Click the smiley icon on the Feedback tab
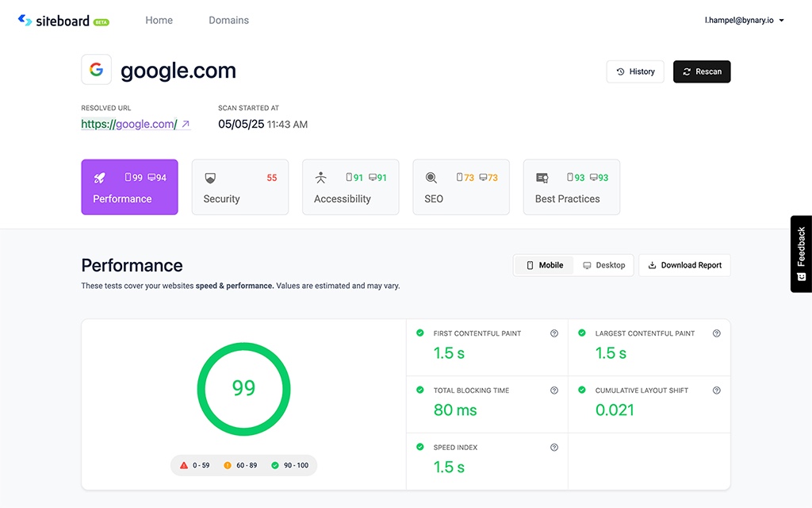 [x=801, y=277]
